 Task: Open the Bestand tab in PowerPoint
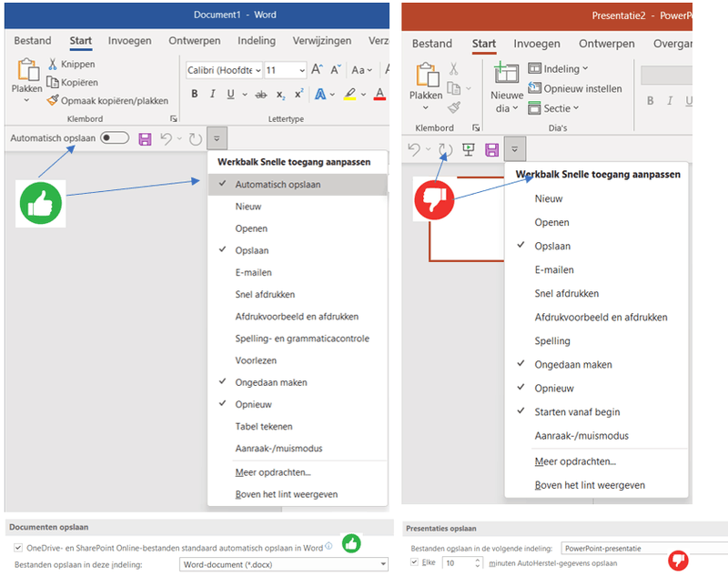(x=431, y=44)
